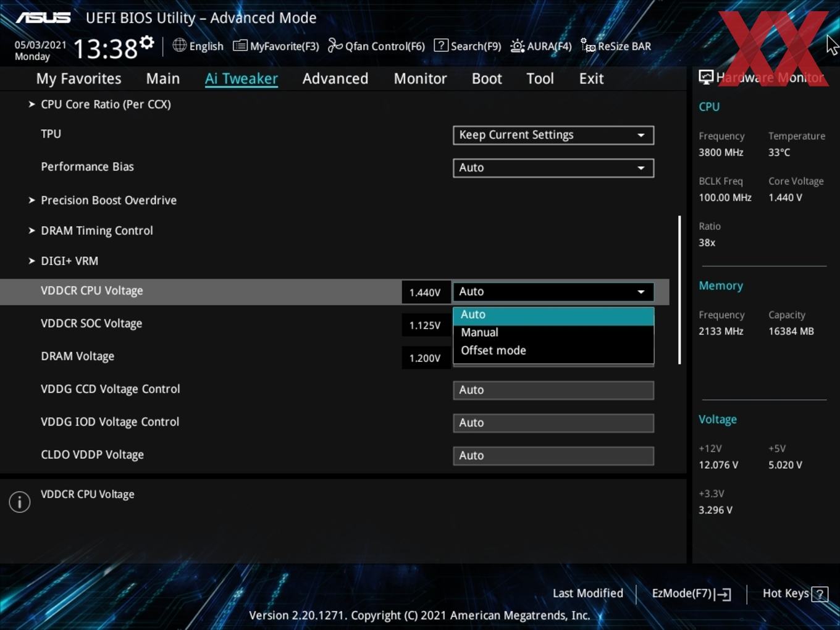The height and width of the screenshot is (630, 840).
Task: Open the My Favorites tab
Action: 78,78
